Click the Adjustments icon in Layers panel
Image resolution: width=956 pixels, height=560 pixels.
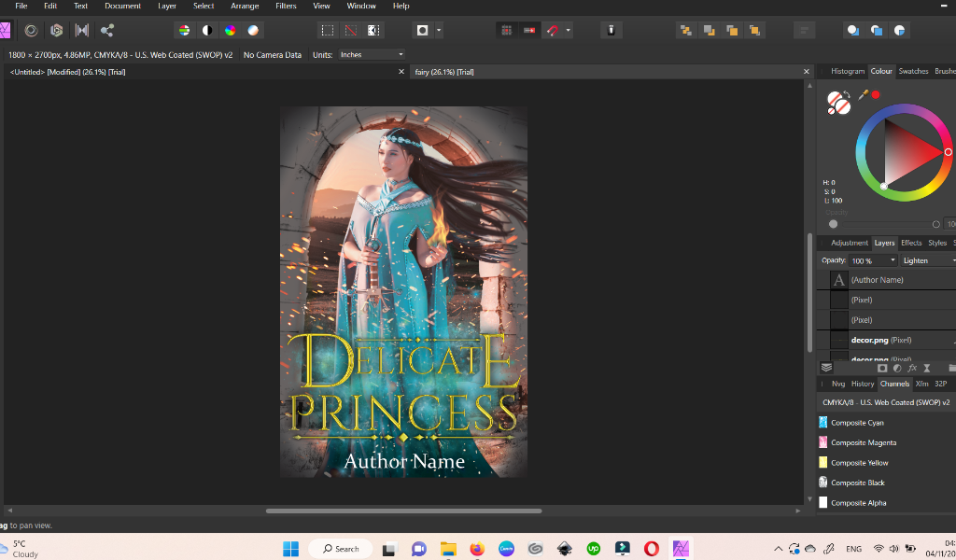tap(896, 368)
